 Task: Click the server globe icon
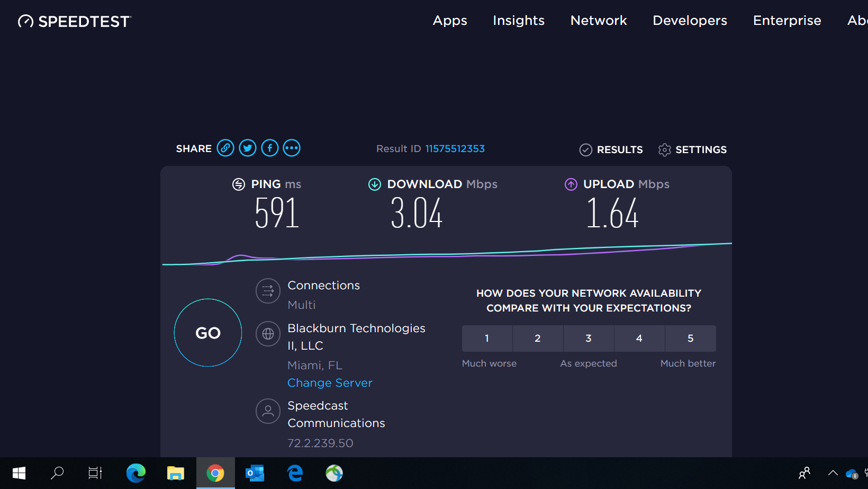[x=268, y=334]
